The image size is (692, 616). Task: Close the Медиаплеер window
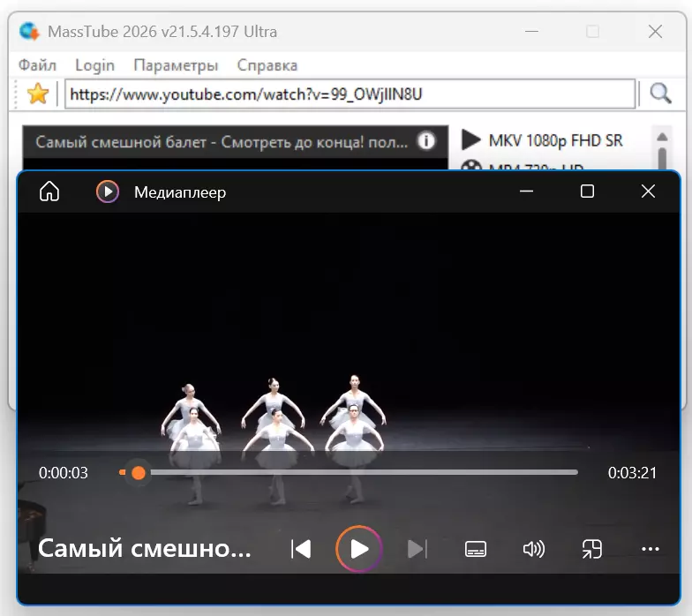[x=648, y=191]
